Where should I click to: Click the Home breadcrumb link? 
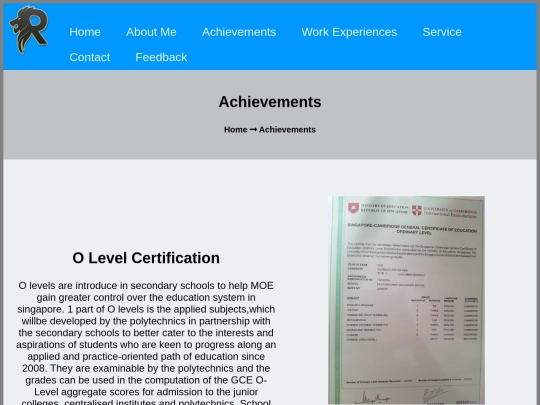tap(236, 130)
